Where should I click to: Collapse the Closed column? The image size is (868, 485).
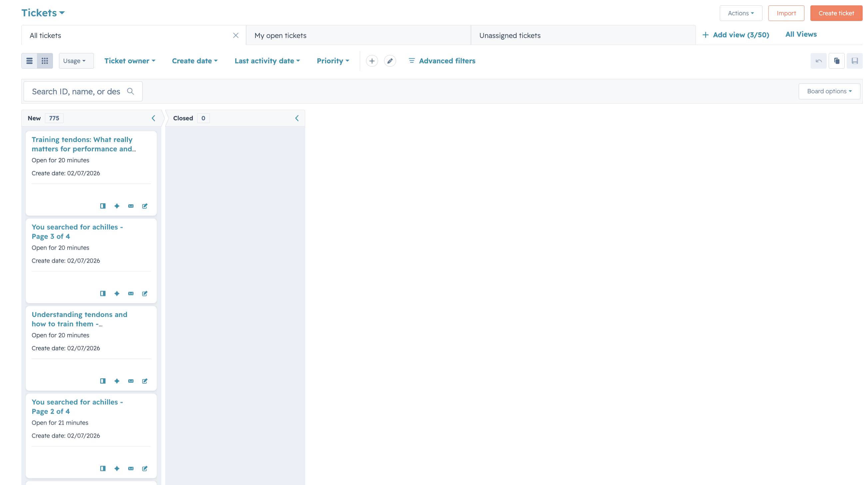[297, 118]
